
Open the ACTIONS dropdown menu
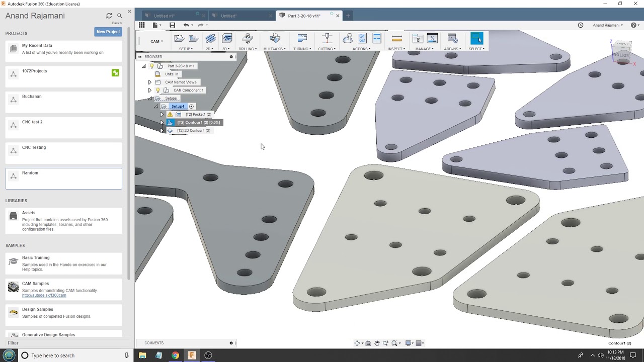click(x=361, y=49)
